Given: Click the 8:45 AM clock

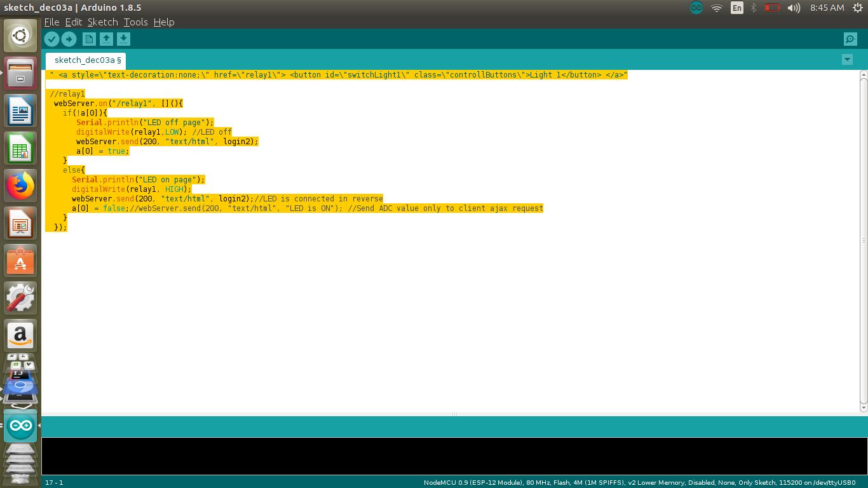Looking at the screenshot, I should tap(827, 8).
